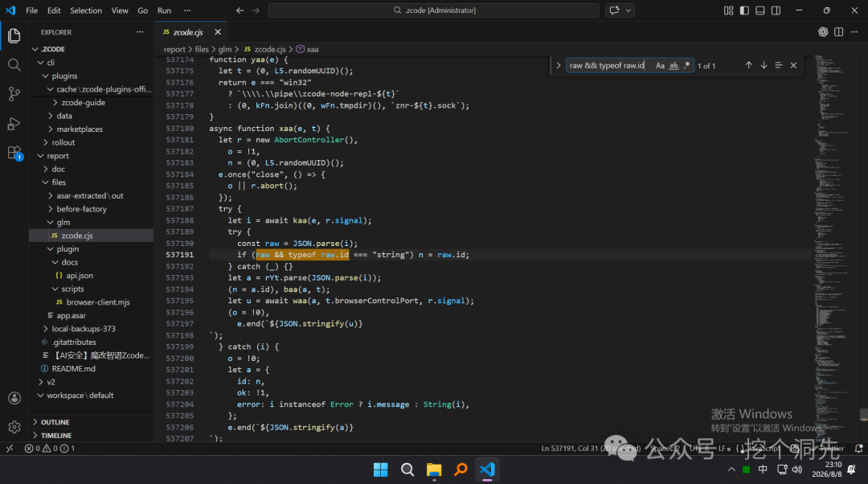Viewport: 868px width, 484px height.
Task: Open the Customize Layout icon
Action: click(728, 10)
